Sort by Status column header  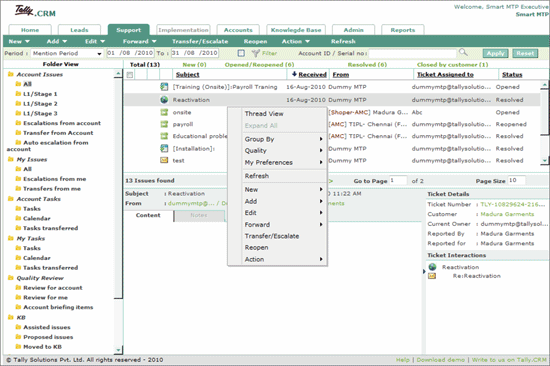click(x=512, y=74)
